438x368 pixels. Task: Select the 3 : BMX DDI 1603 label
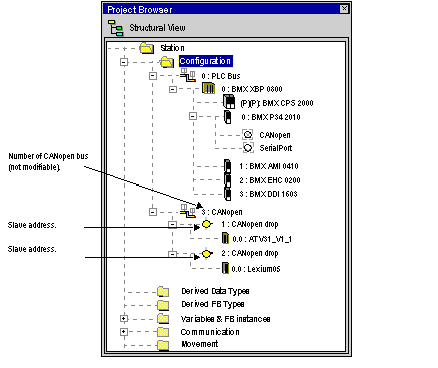click(x=268, y=194)
